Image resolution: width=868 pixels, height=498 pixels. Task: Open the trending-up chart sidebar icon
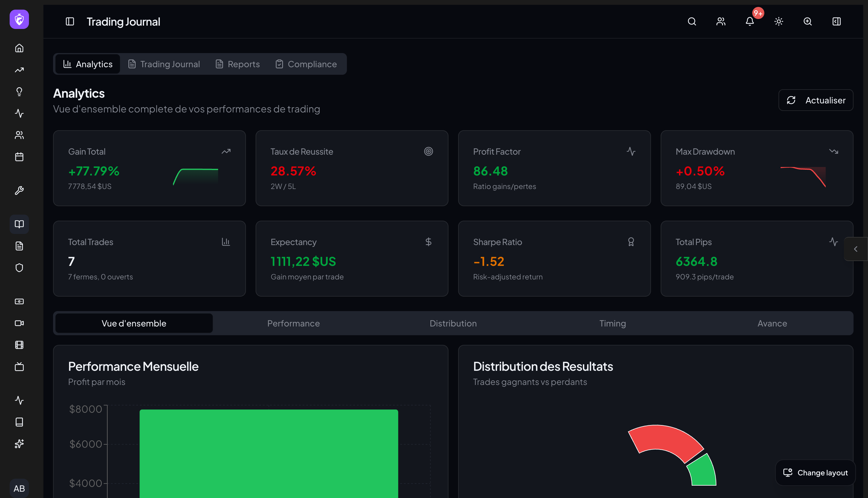click(19, 70)
